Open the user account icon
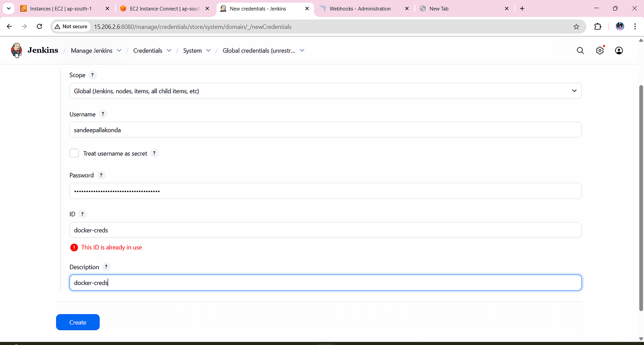This screenshot has height=345, width=644. (619, 51)
